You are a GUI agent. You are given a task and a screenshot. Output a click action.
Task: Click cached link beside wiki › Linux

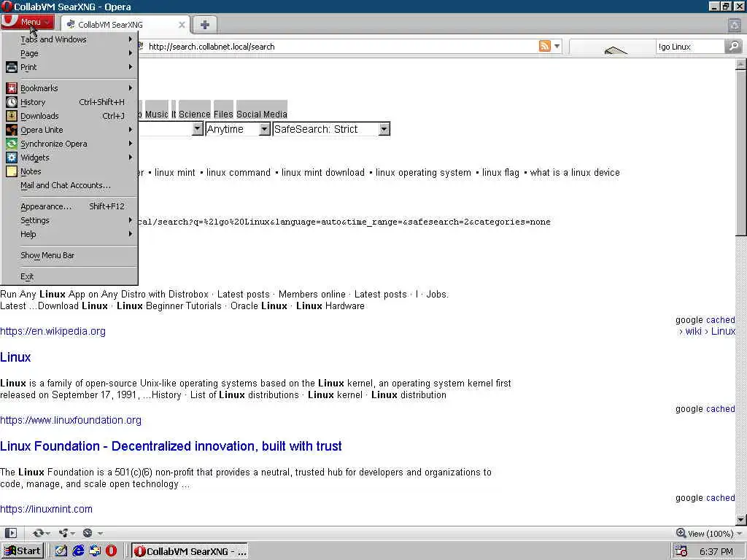(x=720, y=320)
